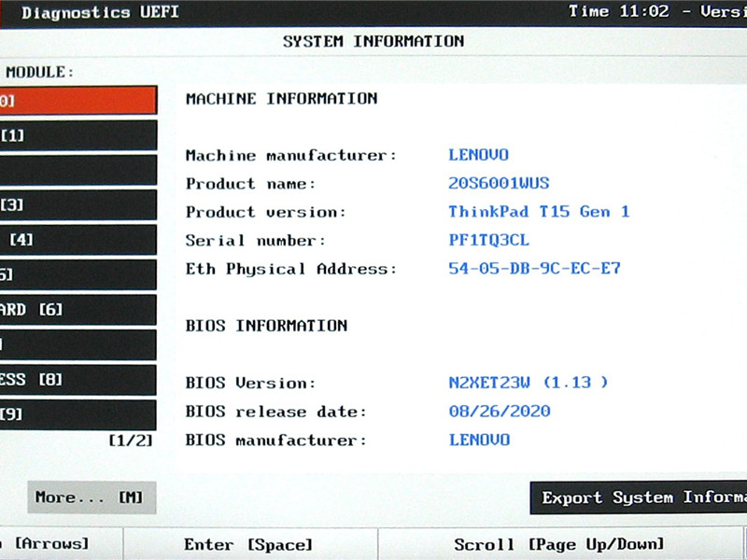This screenshot has height=560, width=747.
Task: Open the module ending ARD [6]
Action: click(78, 310)
